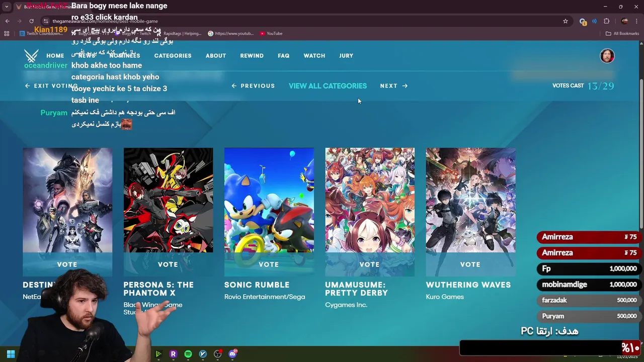Click EXIT VOTING
The image size is (644, 362).
tap(52, 86)
